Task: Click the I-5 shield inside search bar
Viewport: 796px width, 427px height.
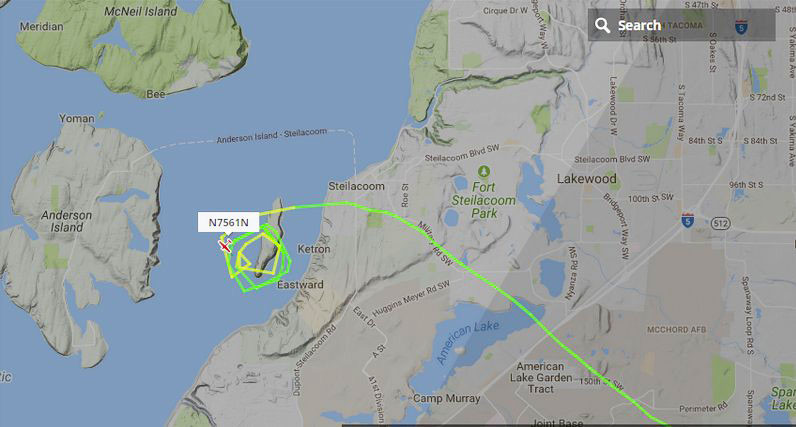Action: [741, 27]
